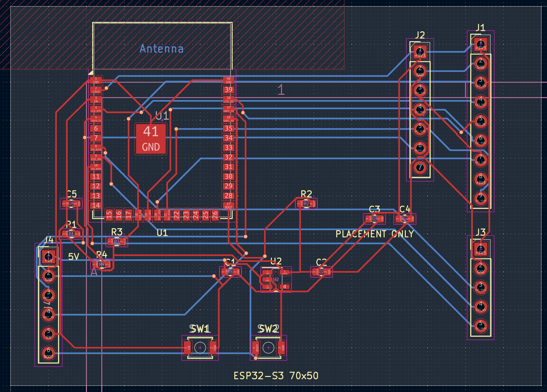
Task: Select resistor R3 footprint
Action: (117, 242)
